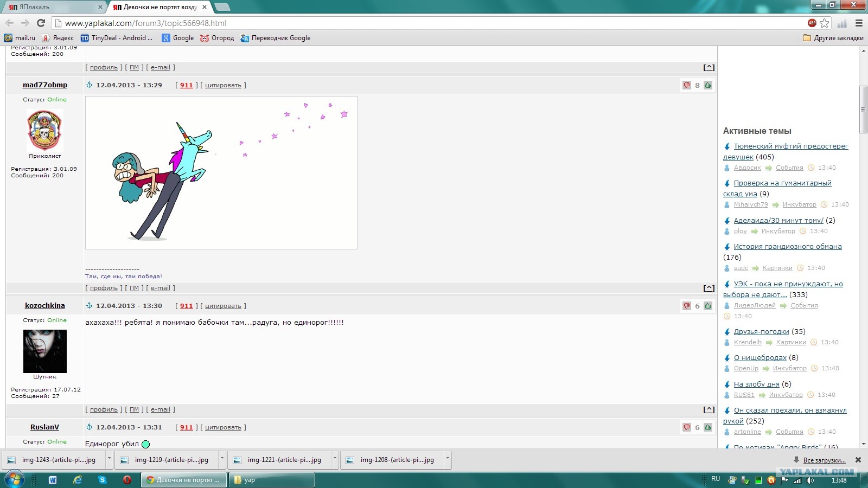Open topic Друзья-погодки
This screenshot has height=488, width=868.
pos(762,331)
